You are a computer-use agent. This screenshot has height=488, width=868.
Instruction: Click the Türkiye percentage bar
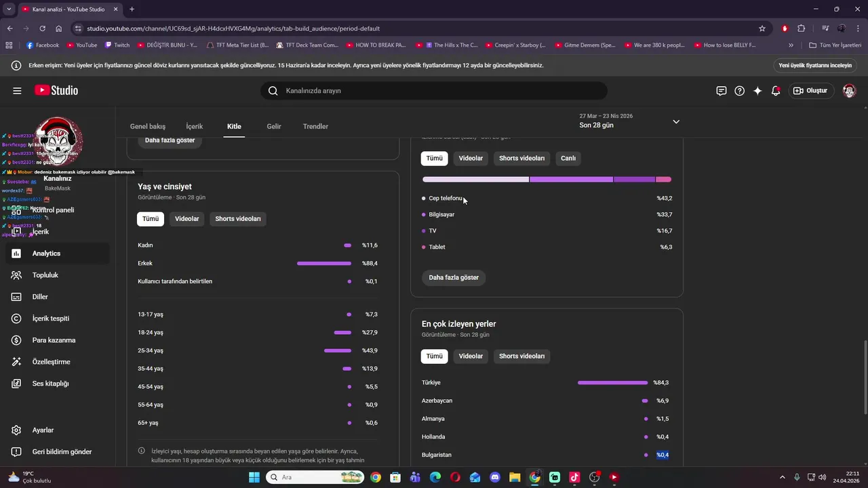[x=612, y=383]
